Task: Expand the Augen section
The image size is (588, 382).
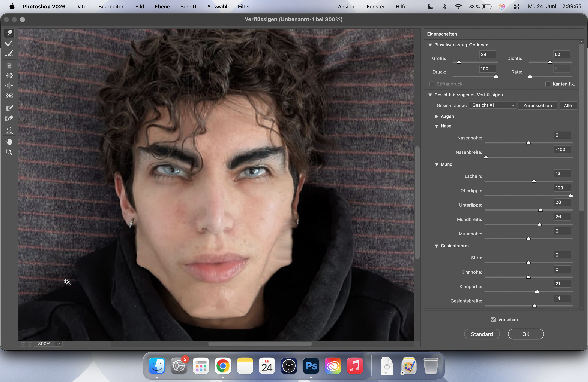Action: (x=437, y=116)
